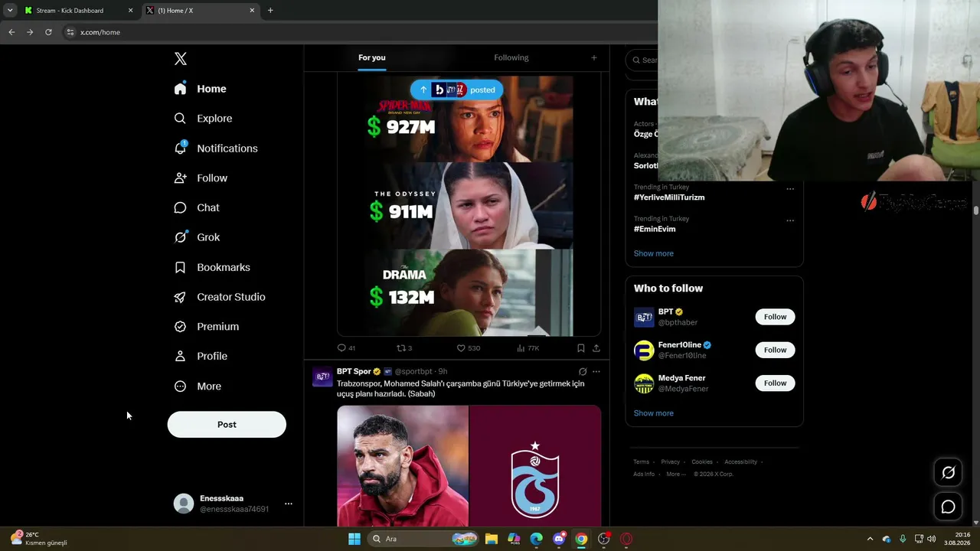The height and width of the screenshot is (551, 980).
Task: Open a new browser tab
Action: [x=270, y=11]
